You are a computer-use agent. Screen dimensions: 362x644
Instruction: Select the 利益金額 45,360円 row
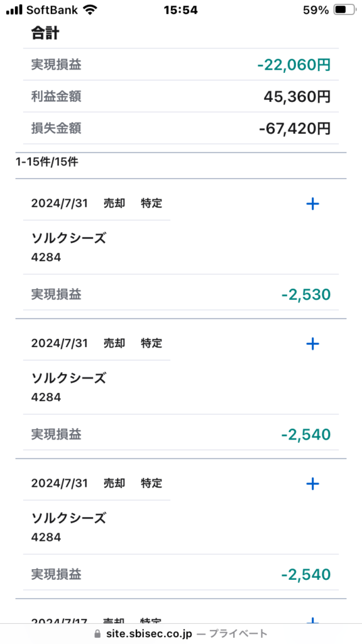click(x=180, y=96)
